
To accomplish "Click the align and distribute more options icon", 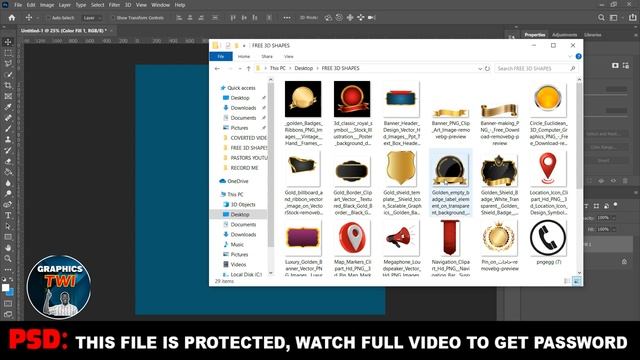I will 287,18.
